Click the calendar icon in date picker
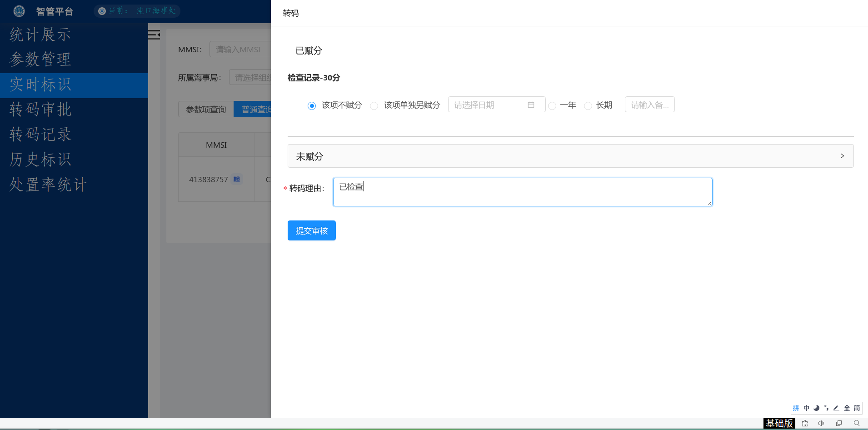The height and width of the screenshot is (430, 868). (x=531, y=105)
